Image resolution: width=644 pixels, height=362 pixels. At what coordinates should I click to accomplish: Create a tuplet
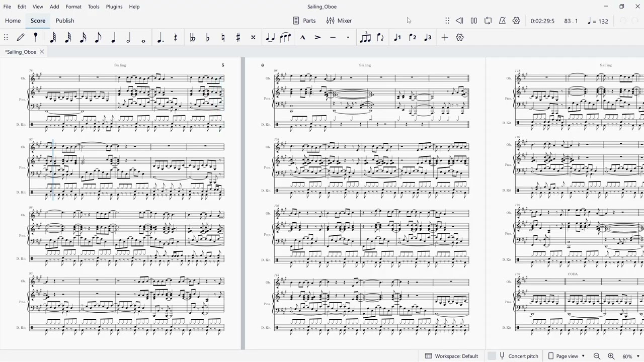coord(365,37)
